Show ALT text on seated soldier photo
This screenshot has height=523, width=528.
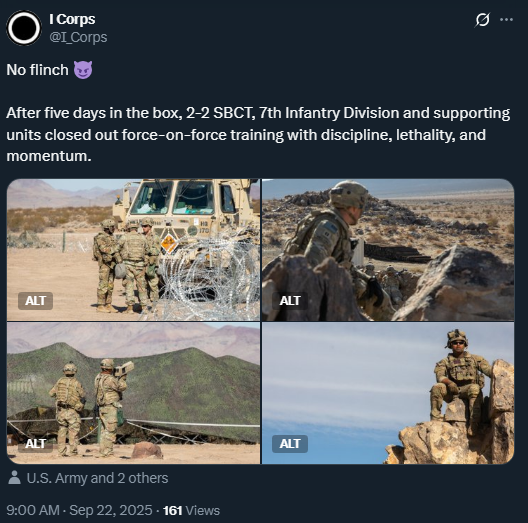pos(290,444)
